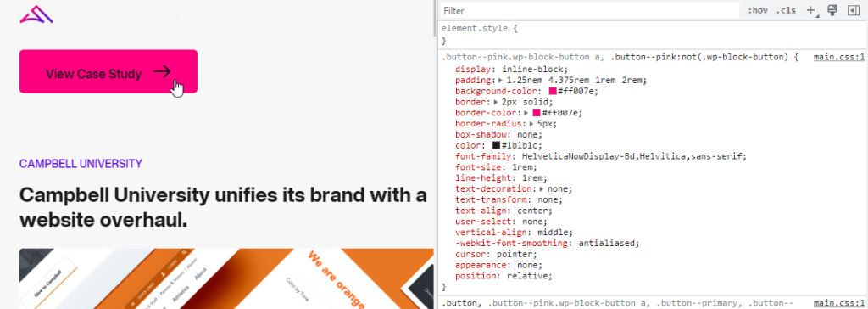Open the main.css:1 source link for .button--pink rule
Screen dimensions: 868x309
tap(838, 57)
